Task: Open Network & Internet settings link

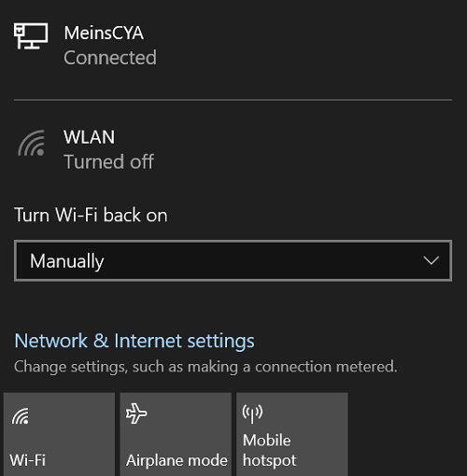Action: (134, 341)
